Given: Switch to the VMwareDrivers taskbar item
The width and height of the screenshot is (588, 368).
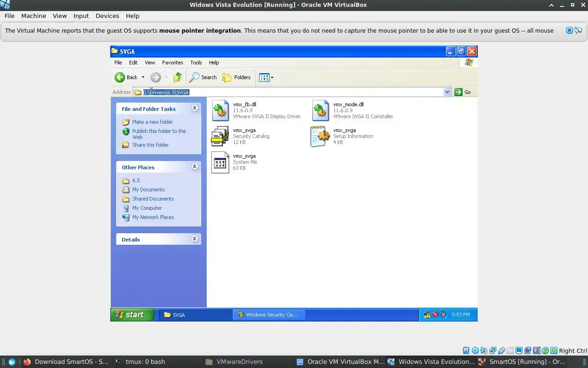Looking at the screenshot, I should click(x=248, y=362).
